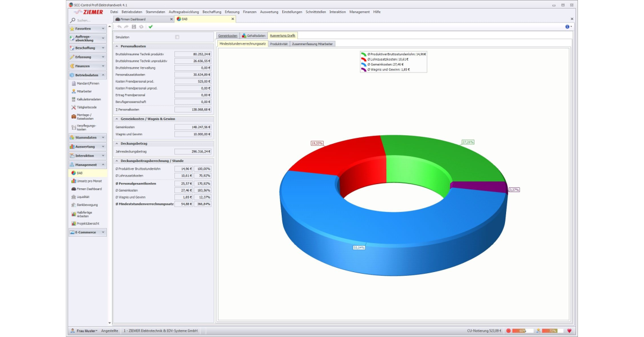Expand the Favoriten sidebar group
The image size is (644, 337).
(x=87, y=28)
